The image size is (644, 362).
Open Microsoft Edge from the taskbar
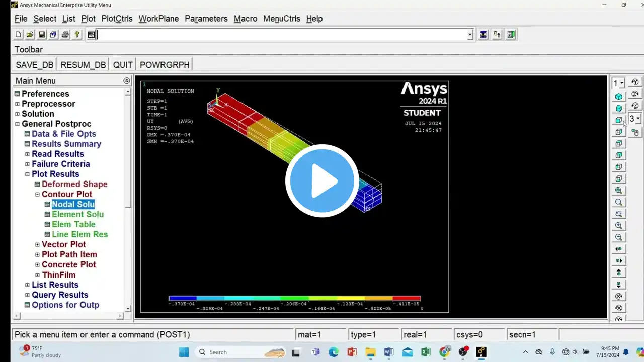[334, 352]
